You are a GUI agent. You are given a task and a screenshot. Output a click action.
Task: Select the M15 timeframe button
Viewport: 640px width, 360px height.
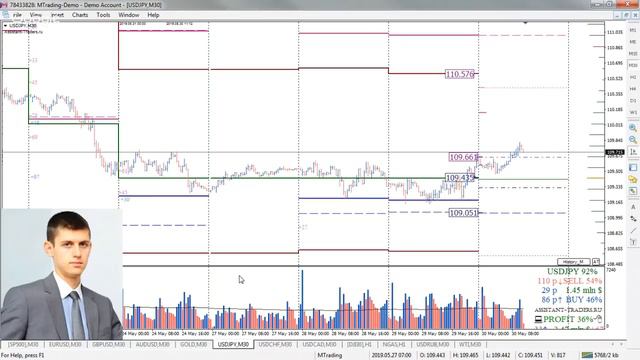tap(633, 53)
